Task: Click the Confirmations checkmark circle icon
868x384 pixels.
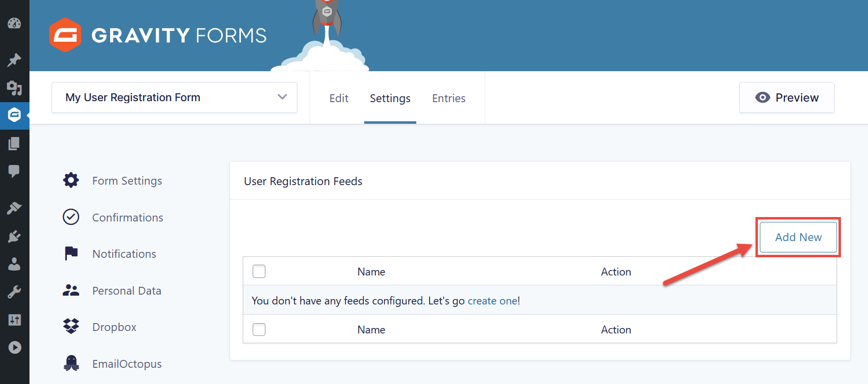Action: (x=71, y=217)
